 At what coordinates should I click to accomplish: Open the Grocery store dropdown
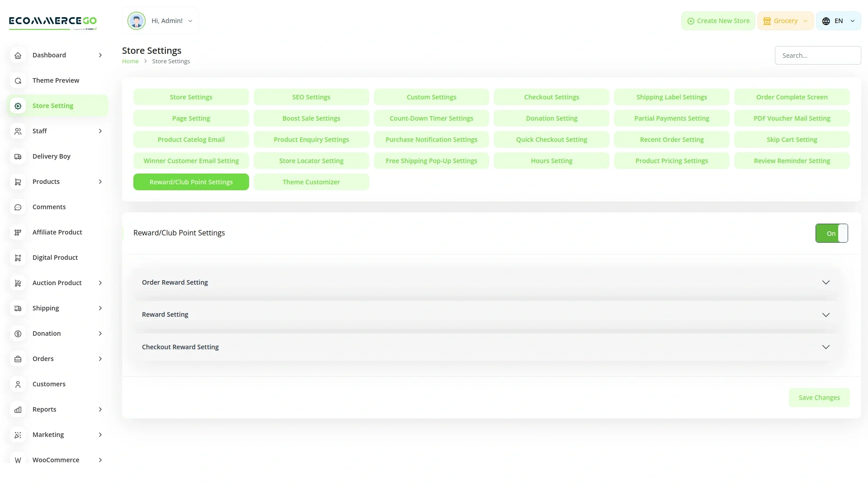[785, 21]
